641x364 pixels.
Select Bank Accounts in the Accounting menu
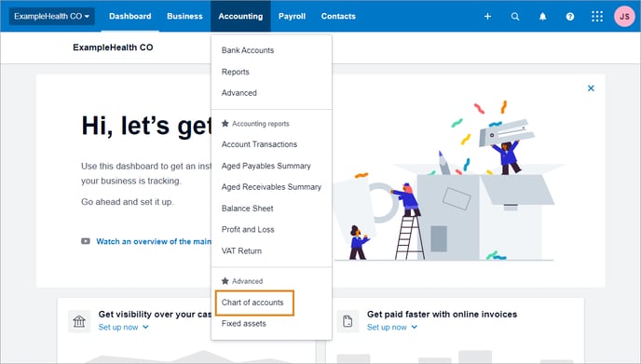coord(248,50)
